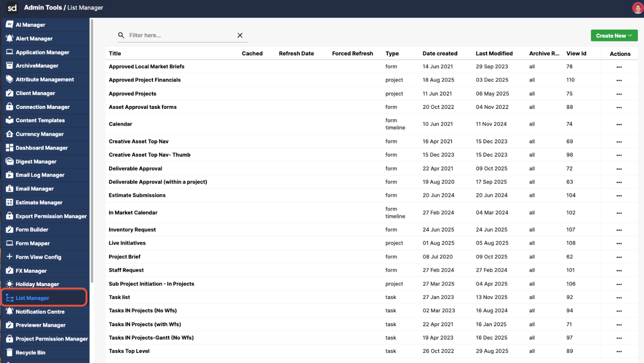Open actions menu for Estimate Submissions

619,195
